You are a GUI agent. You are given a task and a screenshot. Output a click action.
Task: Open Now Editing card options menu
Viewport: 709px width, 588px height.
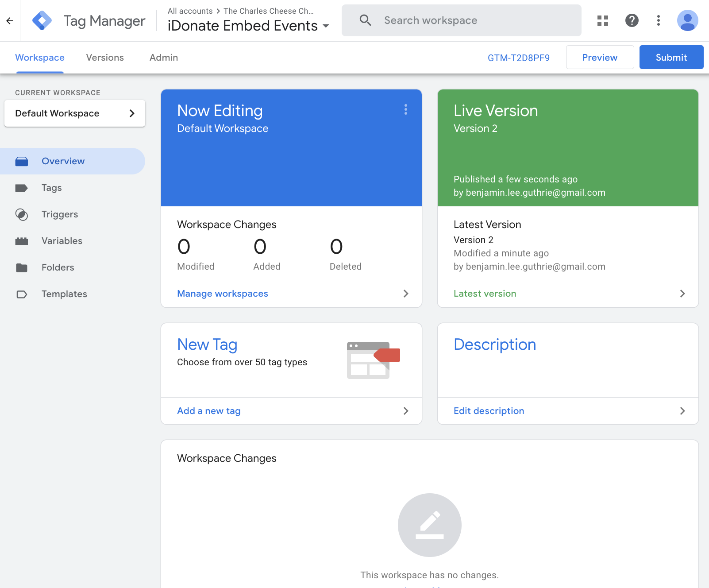[406, 109]
